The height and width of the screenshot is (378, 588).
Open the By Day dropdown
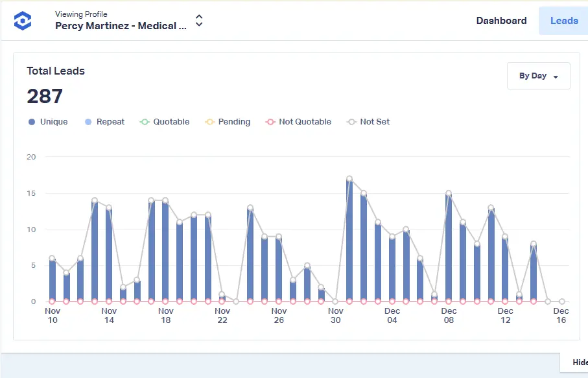click(538, 76)
